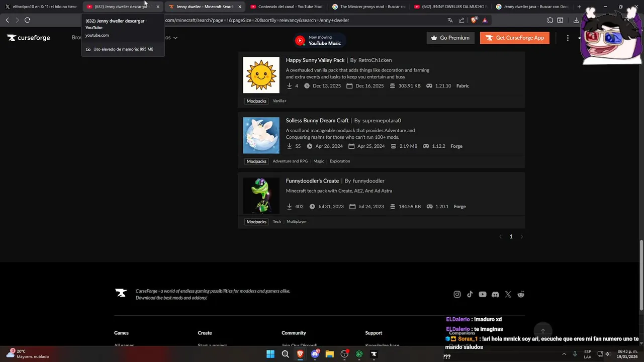
Task: Open the CurseForge app in the taskbar
Action: point(374,354)
